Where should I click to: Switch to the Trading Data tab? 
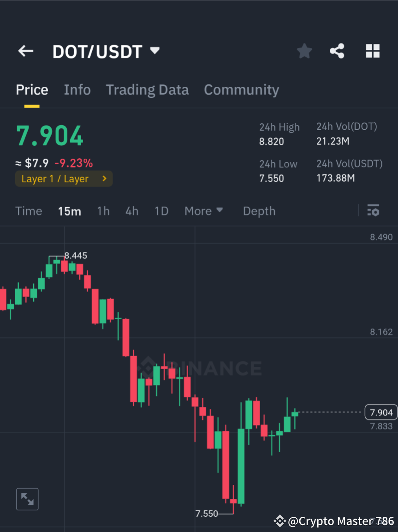[x=147, y=90]
